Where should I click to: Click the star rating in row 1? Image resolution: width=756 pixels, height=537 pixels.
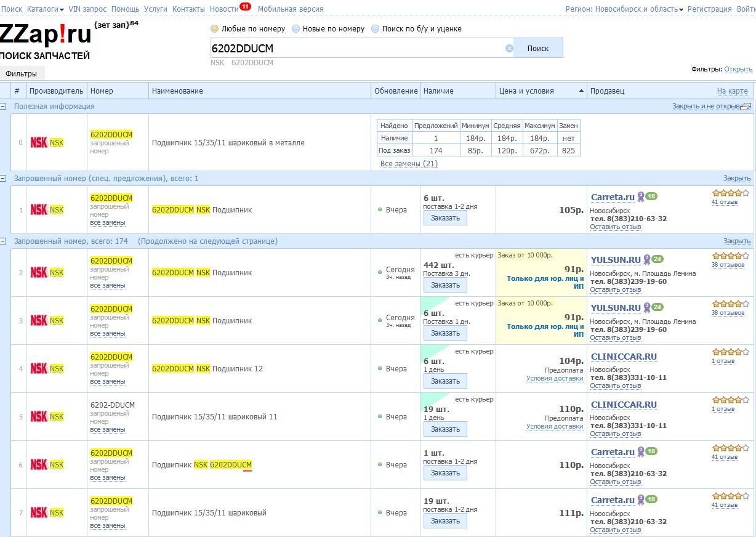[x=731, y=193]
